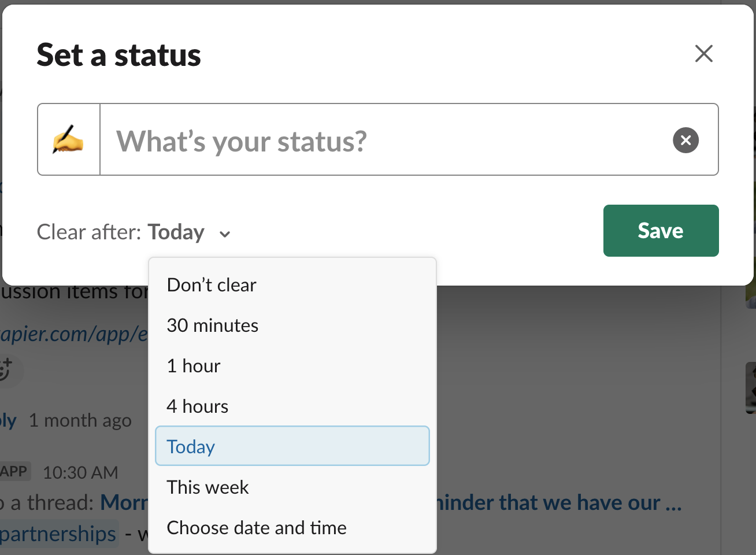The image size is (756, 555).
Task: Click the 10:30 AM message timestamp
Action: [x=80, y=473]
